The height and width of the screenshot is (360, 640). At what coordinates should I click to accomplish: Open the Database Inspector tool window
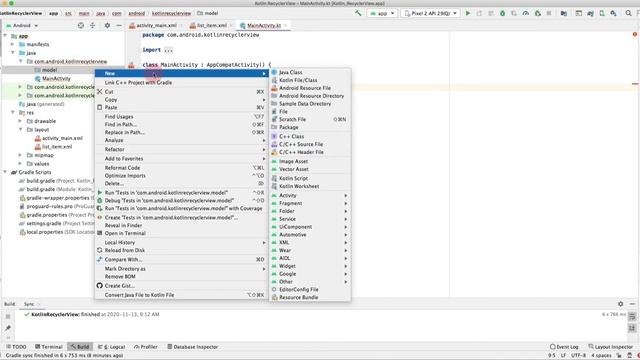point(193,347)
